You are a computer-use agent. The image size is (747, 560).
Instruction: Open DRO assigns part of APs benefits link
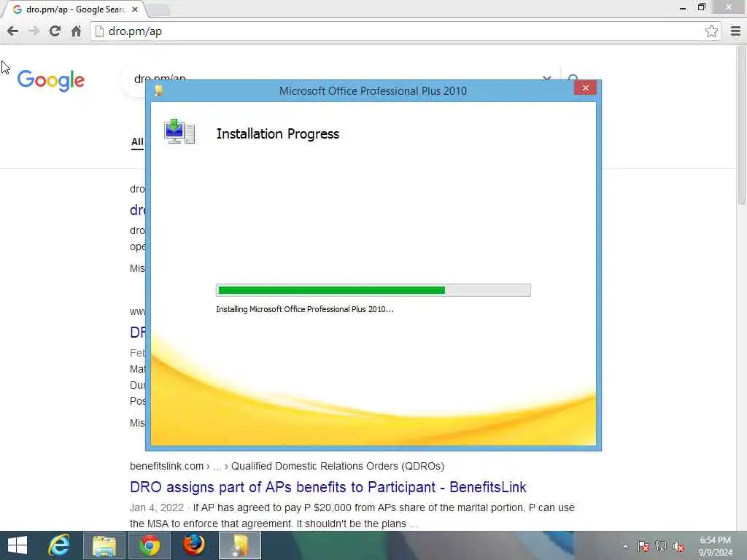click(328, 487)
